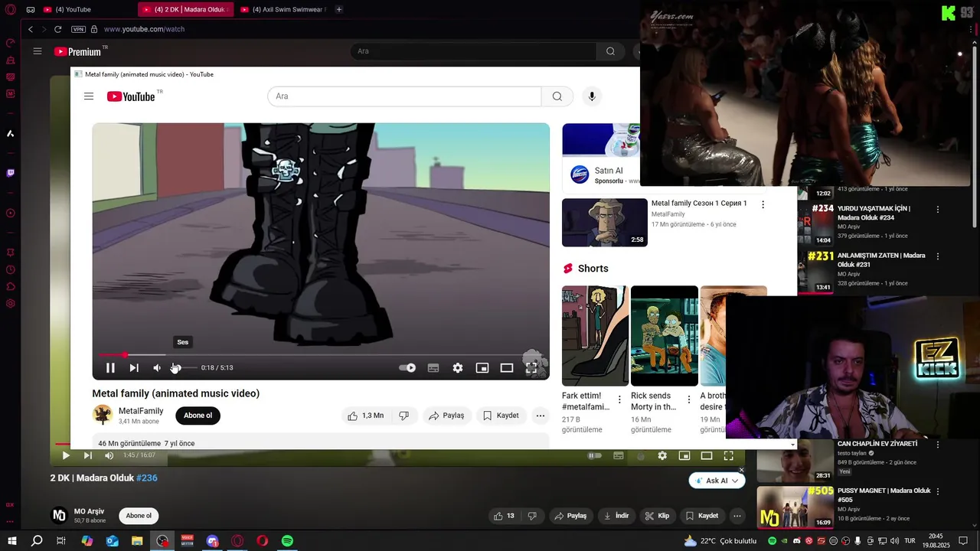Open options menu for Rick sends Morty short
980x551 pixels.
688,399
